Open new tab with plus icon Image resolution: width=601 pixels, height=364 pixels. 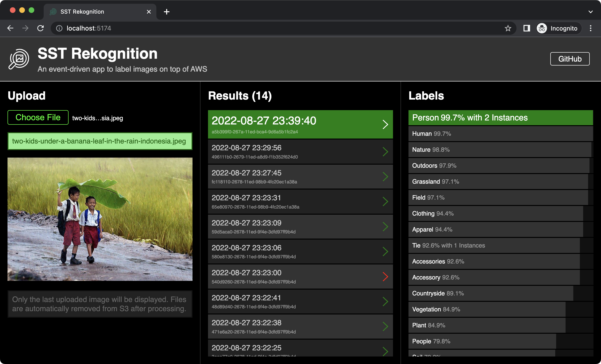167,12
